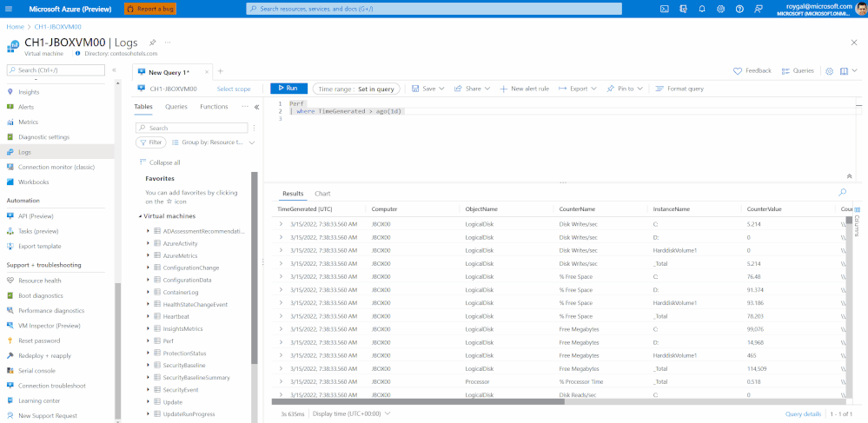
Task: Open the Save dropdown
Action: (x=427, y=89)
